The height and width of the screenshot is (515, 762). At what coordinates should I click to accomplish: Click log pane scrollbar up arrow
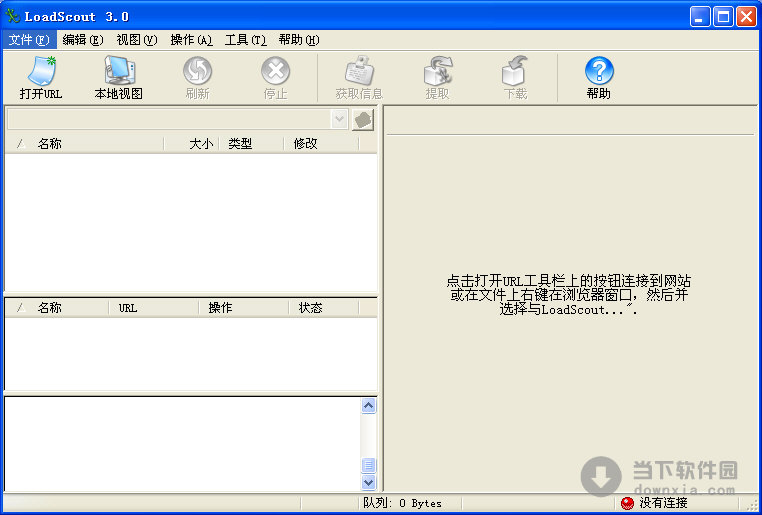click(x=369, y=406)
